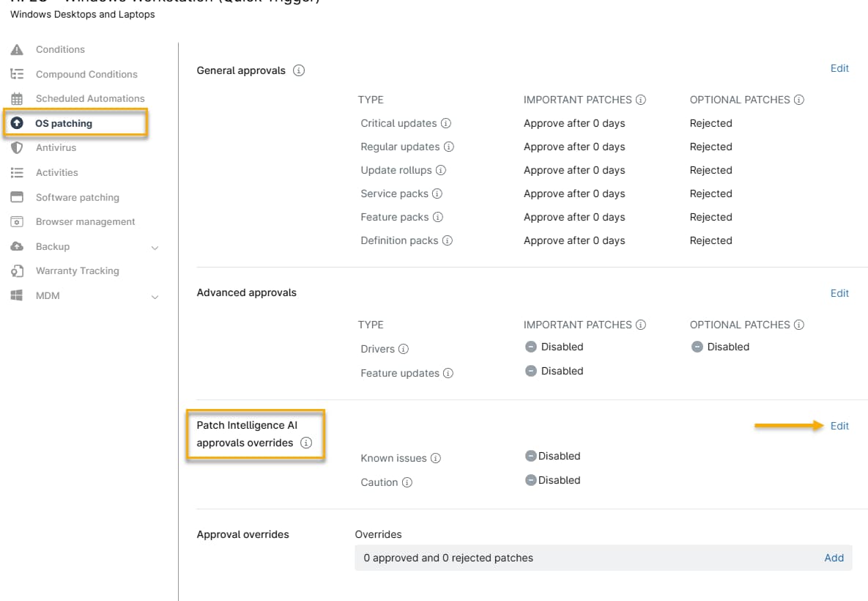868x601 pixels.
Task: Click info icon next to Patch Intelligence AI overrides
Action: [x=306, y=443]
